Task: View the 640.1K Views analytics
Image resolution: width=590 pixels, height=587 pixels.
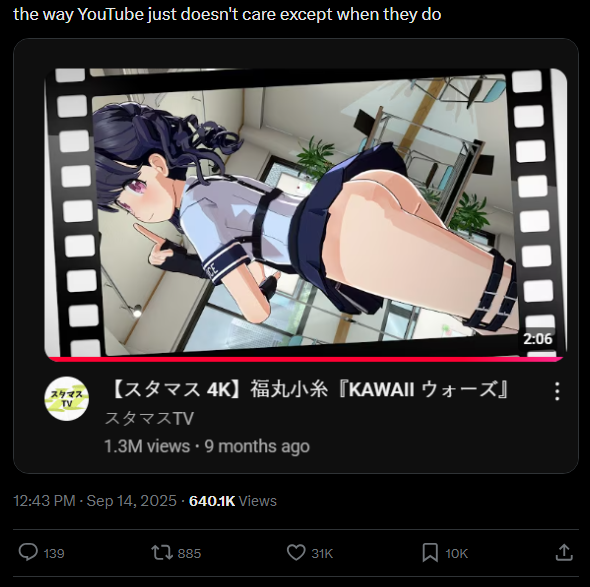Action: 233,501
